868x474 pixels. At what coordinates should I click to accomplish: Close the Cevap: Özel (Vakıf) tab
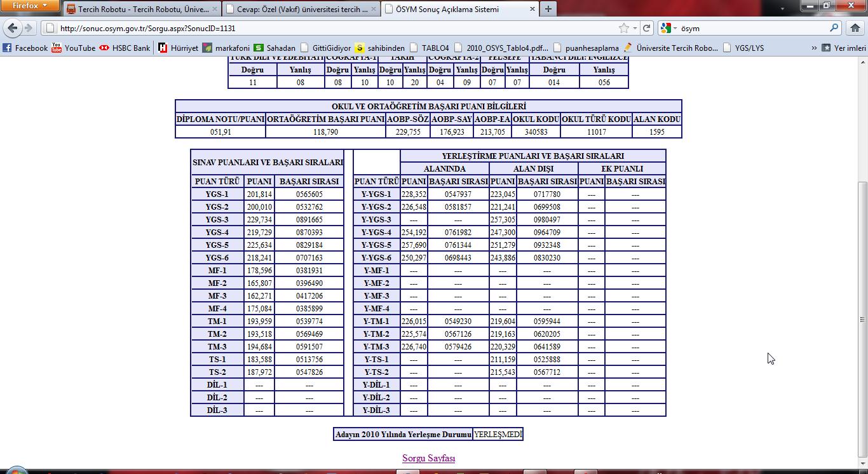point(373,10)
